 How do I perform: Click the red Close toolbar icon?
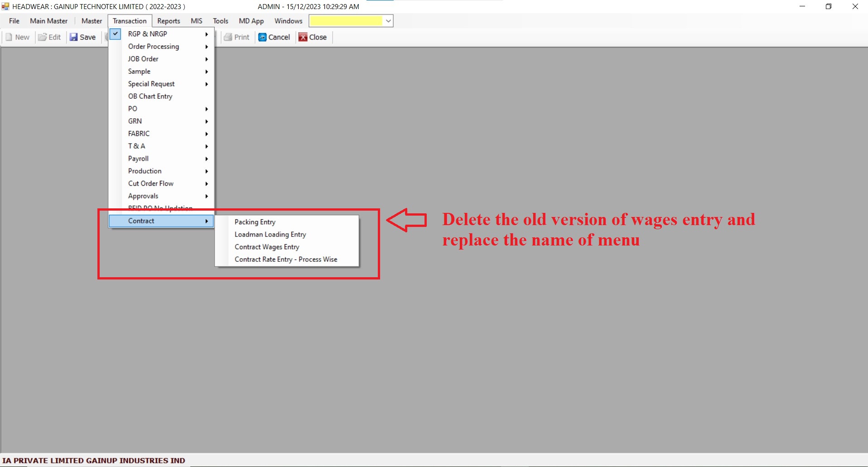[303, 37]
